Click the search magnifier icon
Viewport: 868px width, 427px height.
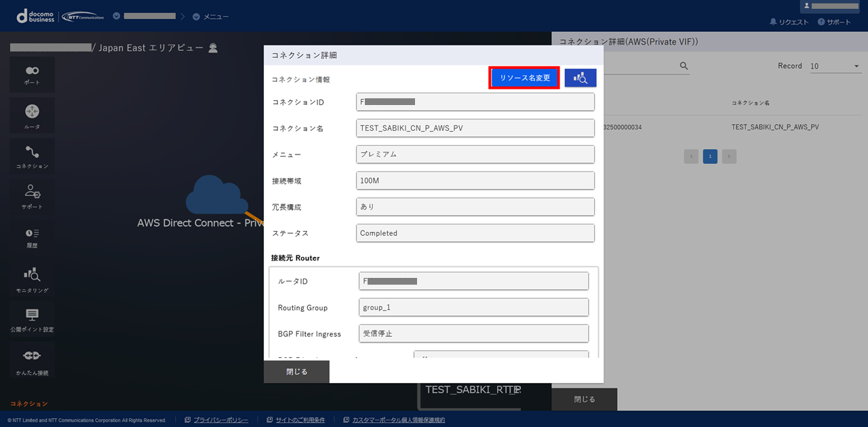(684, 66)
